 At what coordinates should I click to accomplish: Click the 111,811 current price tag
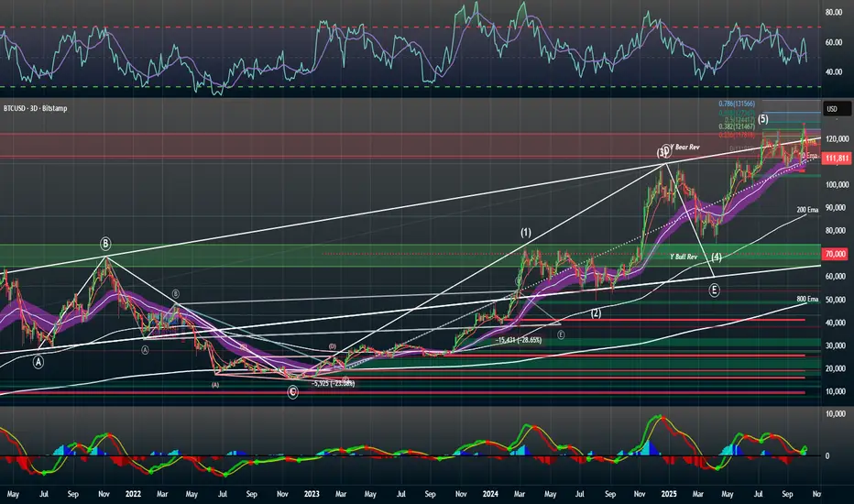click(x=838, y=159)
